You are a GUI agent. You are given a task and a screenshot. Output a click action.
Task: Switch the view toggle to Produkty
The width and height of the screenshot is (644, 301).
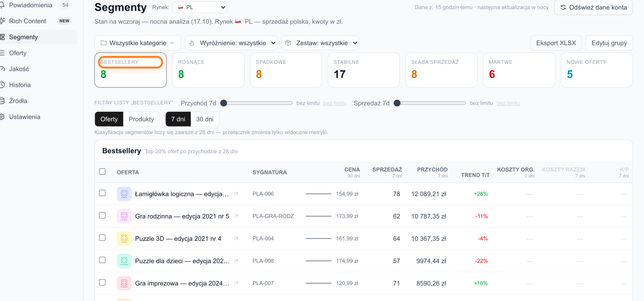(x=141, y=119)
